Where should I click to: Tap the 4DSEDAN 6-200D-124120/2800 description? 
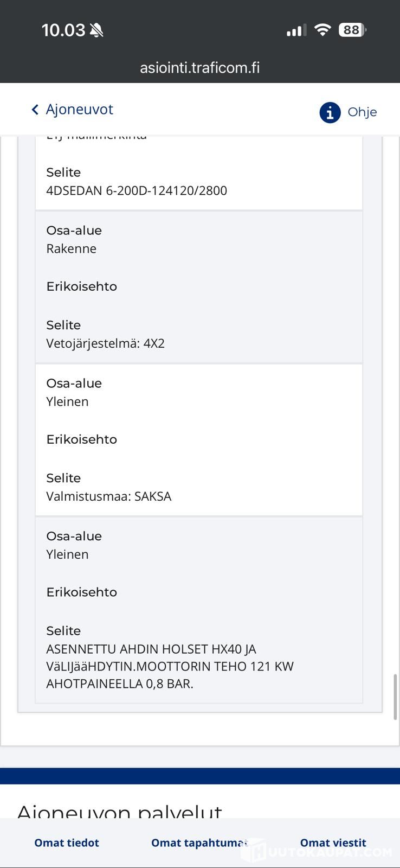pyautogui.click(x=137, y=190)
